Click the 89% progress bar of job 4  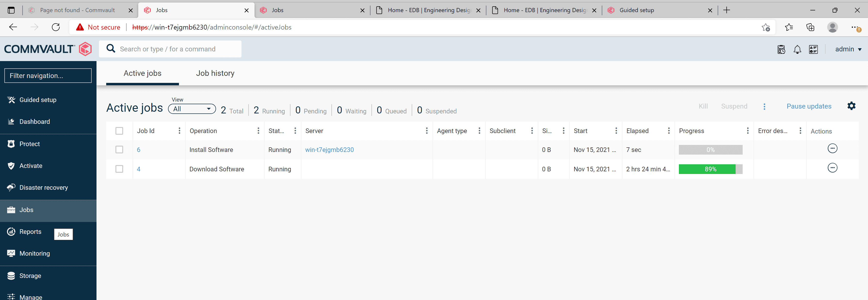710,169
